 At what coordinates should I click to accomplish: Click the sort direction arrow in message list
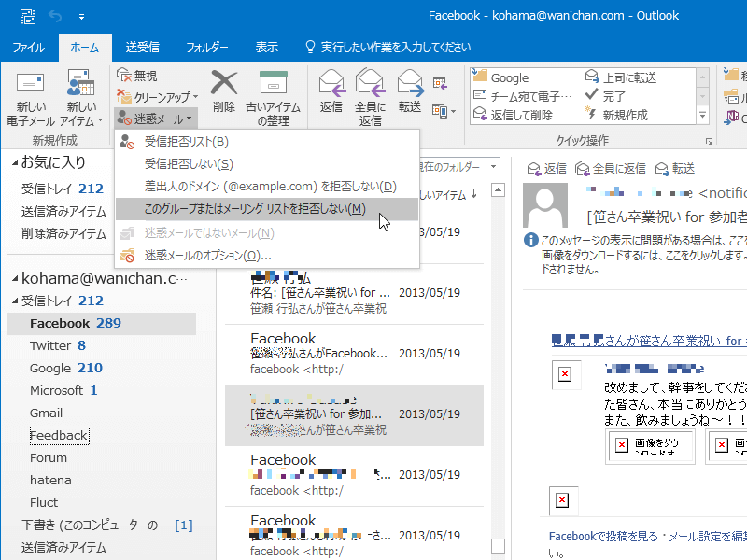coord(474,194)
